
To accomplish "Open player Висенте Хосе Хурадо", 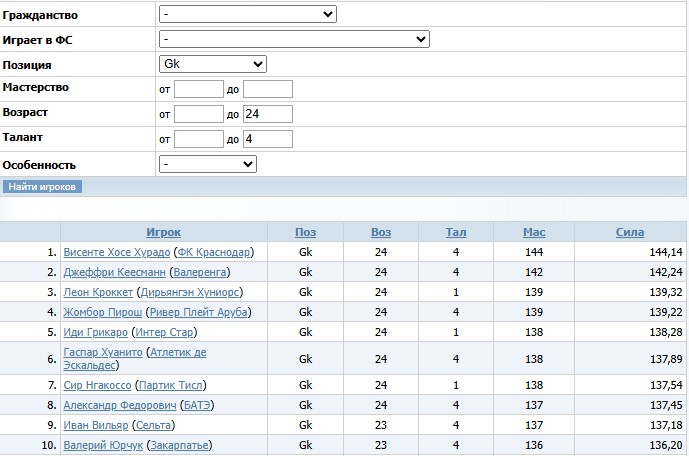I will coord(117,252).
